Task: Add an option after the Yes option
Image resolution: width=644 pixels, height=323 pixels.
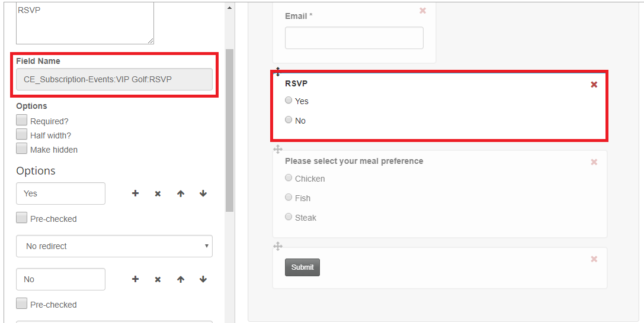Action: coord(135,193)
